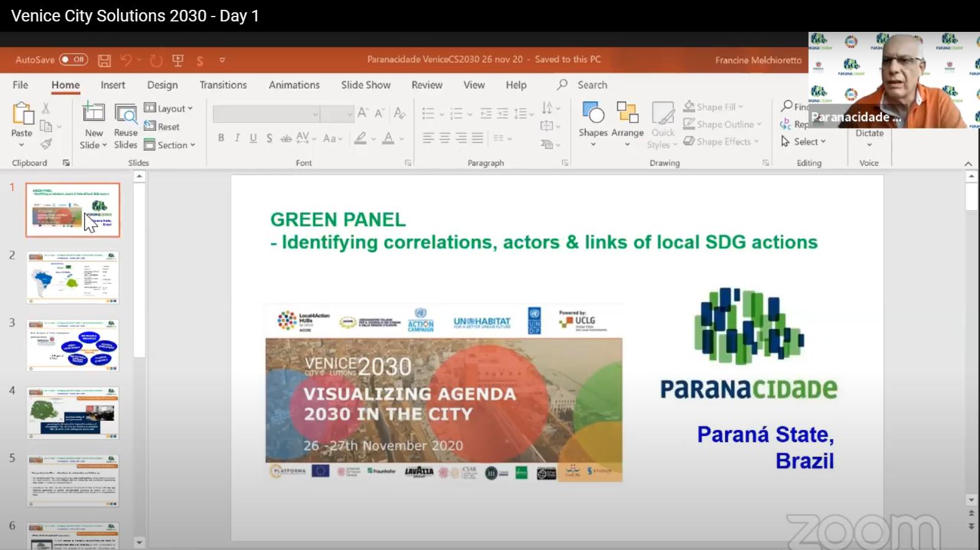Open the font name combo box
Image resolution: width=980 pixels, height=550 pixels.
266,114
